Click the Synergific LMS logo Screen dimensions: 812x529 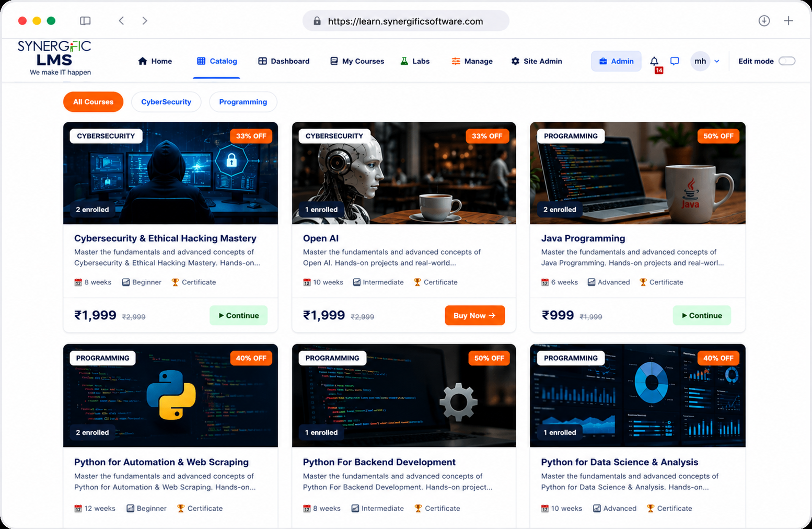click(x=54, y=57)
